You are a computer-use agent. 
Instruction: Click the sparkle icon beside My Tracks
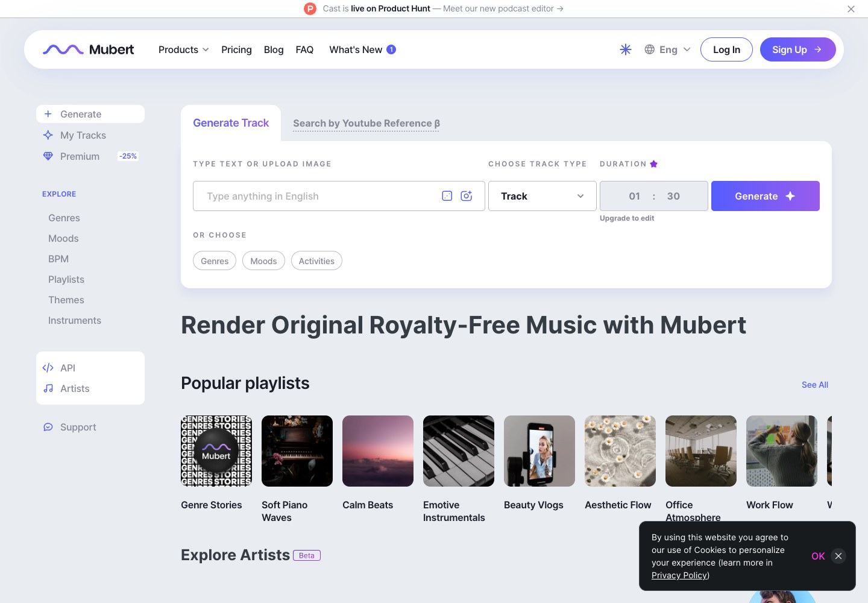point(48,135)
